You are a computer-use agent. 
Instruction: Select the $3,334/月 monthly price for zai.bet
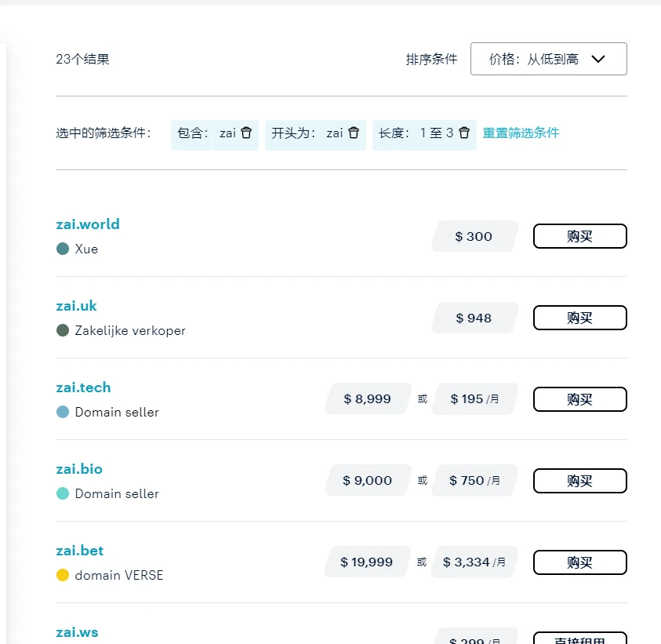click(474, 562)
